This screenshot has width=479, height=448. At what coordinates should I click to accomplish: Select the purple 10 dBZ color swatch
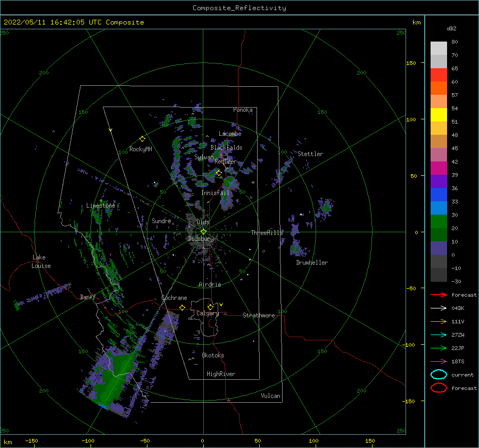click(x=439, y=248)
